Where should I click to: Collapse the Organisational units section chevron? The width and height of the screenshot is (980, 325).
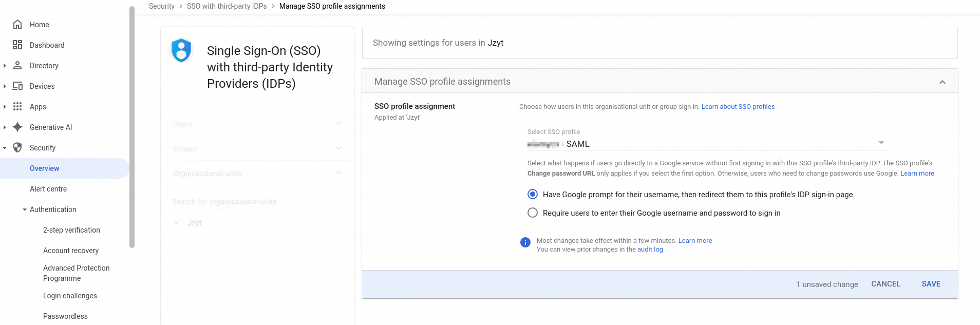pyautogui.click(x=338, y=173)
